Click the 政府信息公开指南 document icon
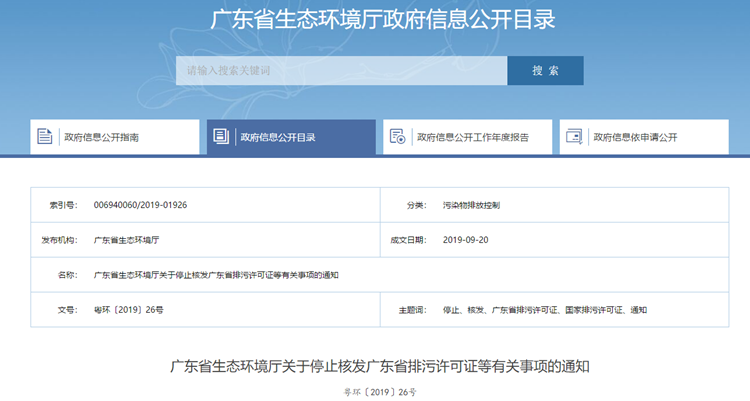 pos(45,137)
